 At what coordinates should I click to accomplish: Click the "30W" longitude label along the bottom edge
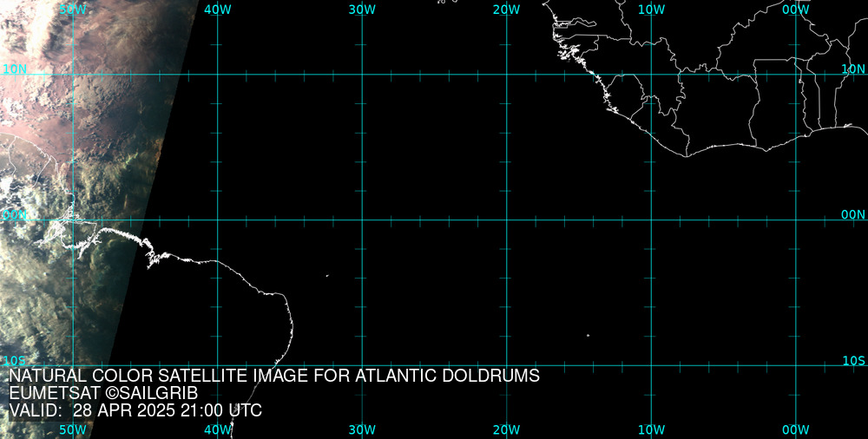click(363, 429)
